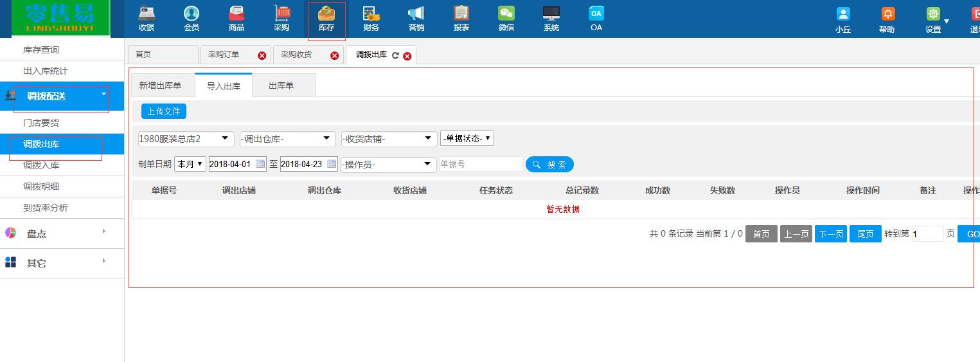The image size is (980, 362).
Task: Click the 单据号 input field
Action: point(480,165)
